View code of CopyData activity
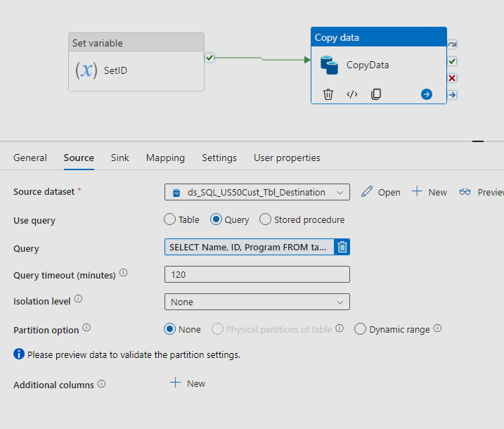504x429 pixels. pos(352,94)
